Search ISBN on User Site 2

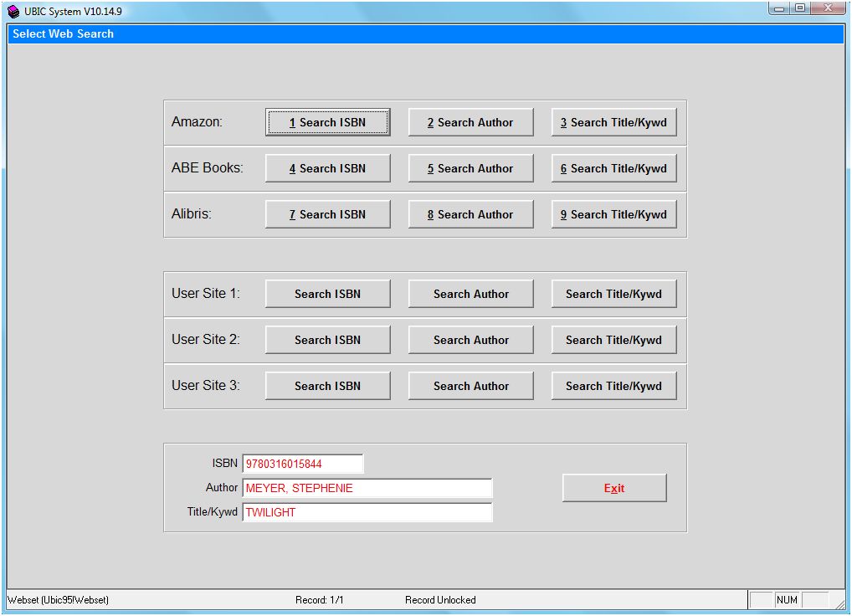pos(327,340)
